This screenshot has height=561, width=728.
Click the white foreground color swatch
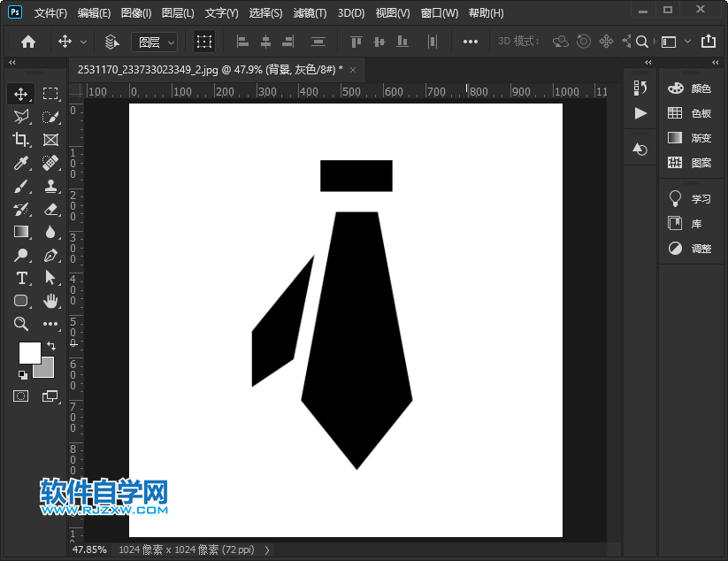click(29, 351)
